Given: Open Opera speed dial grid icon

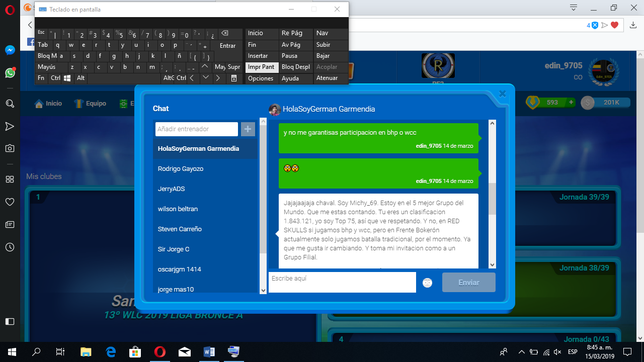Looking at the screenshot, I should click(10, 179).
